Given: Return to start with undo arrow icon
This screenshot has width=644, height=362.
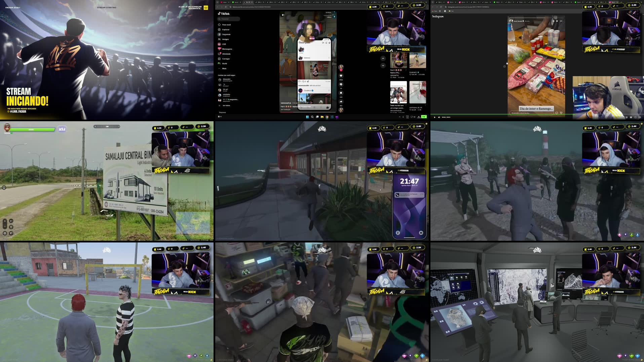Looking at the screenshot, I should click(11, 221).
